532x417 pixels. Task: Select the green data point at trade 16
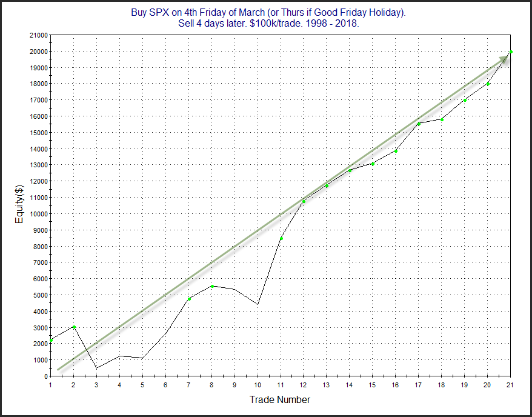pos(396,151)
